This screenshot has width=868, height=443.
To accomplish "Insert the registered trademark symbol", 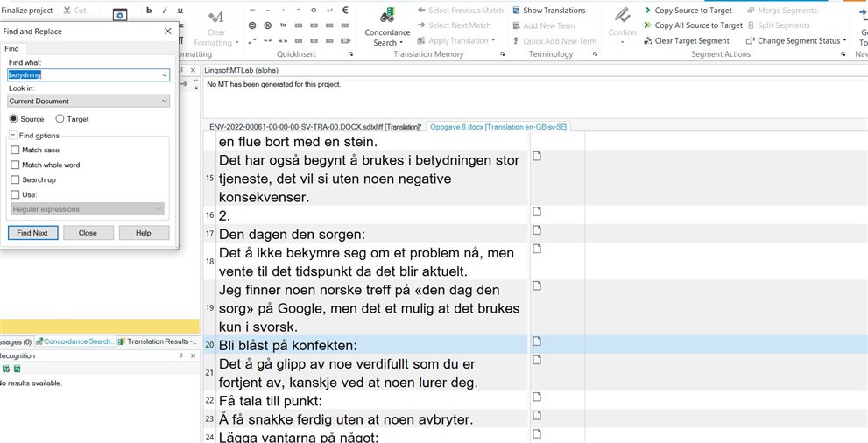I will click(x=268, y=25).
